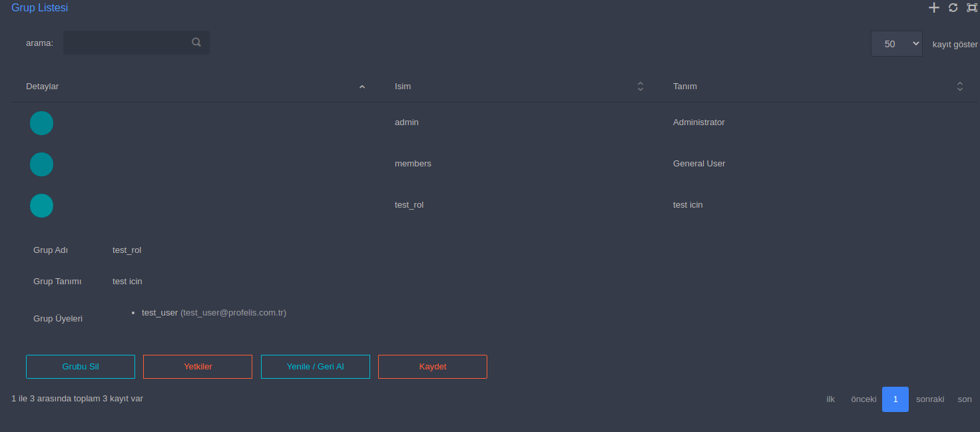
Task: Collapse details circle for test_rol row
Action: [41, 206]
